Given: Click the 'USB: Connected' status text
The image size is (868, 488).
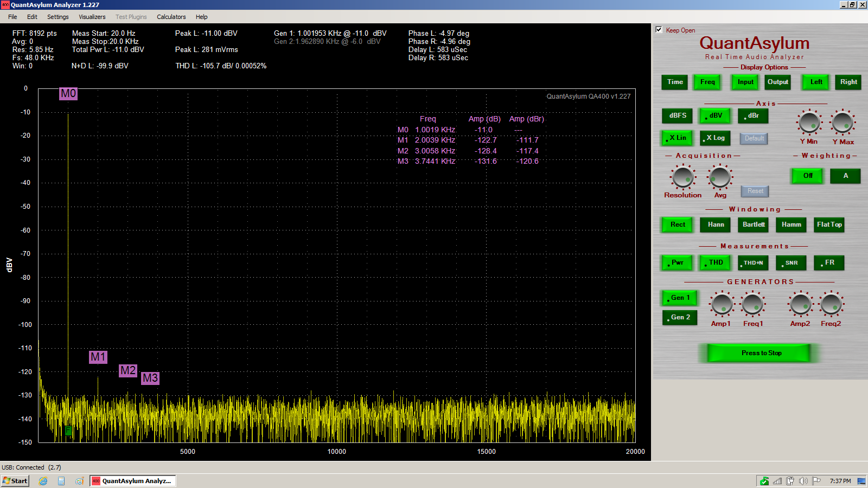Looking at the screenshot, I should coord(23,467).
